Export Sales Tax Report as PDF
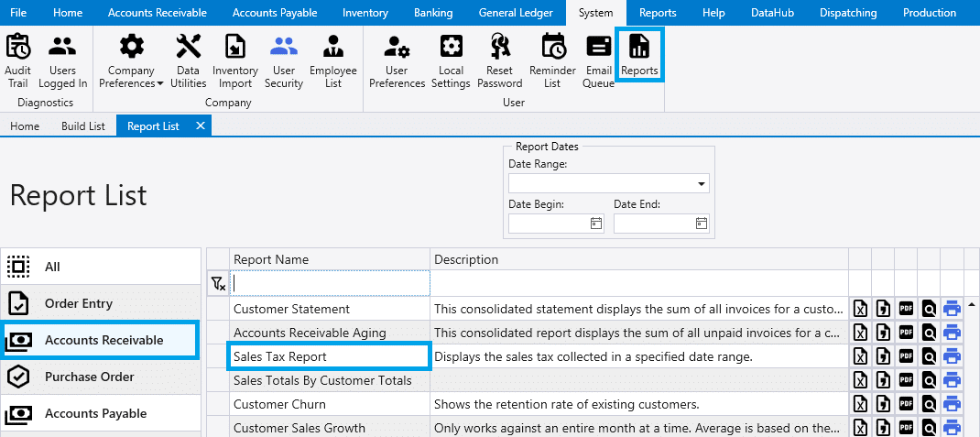 tap(906, 356)
